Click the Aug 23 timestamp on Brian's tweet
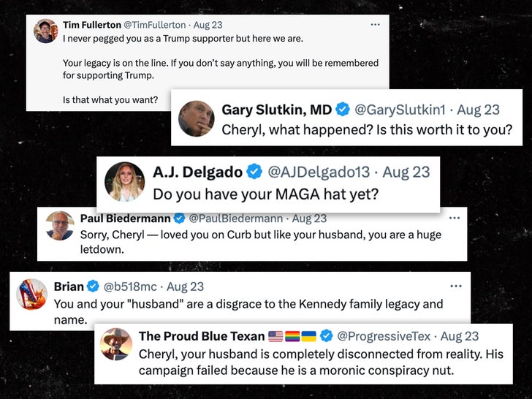The image size is (532, 399). pos(185,286)
